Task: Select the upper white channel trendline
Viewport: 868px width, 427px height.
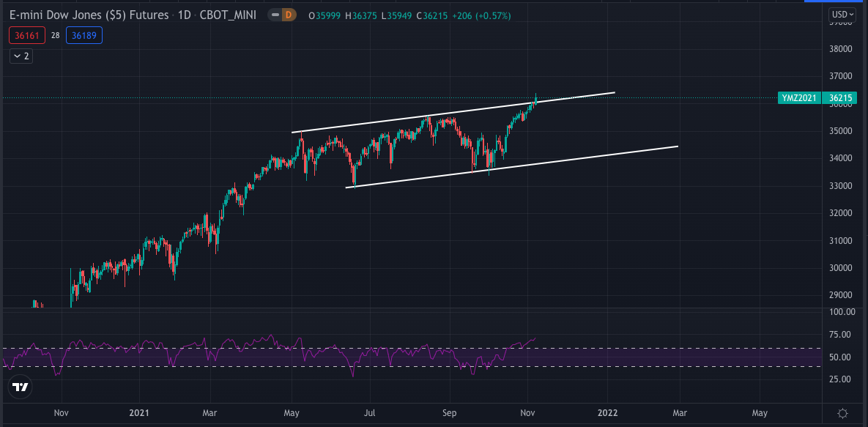Action: tap(453, 113)
